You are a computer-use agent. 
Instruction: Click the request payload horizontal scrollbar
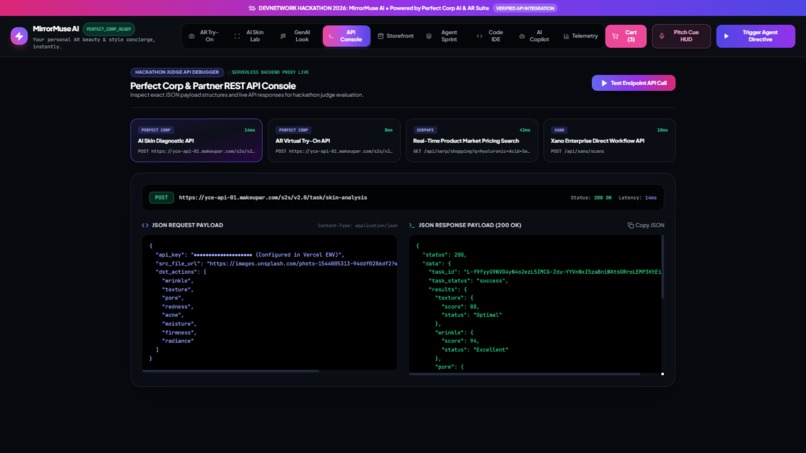[x=231, y=370]
